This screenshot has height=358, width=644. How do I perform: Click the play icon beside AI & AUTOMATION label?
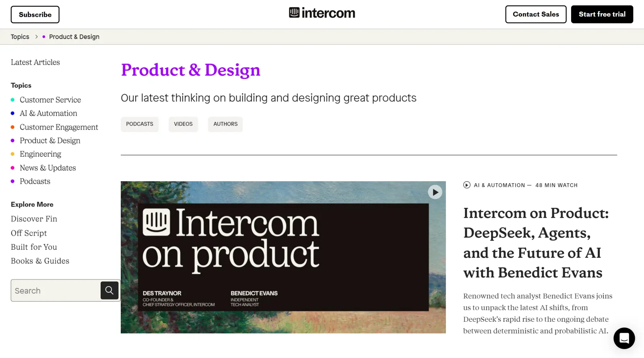coord(466,185)
